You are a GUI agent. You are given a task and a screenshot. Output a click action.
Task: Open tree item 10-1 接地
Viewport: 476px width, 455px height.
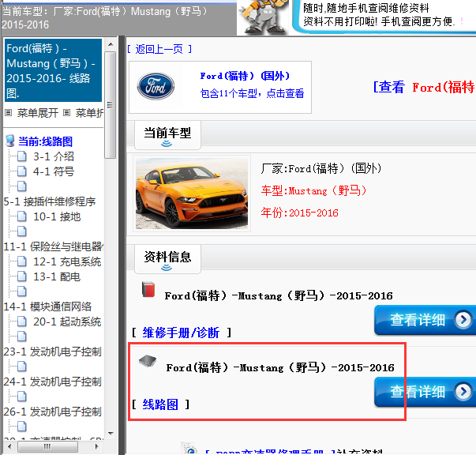(x=57, y=216)
